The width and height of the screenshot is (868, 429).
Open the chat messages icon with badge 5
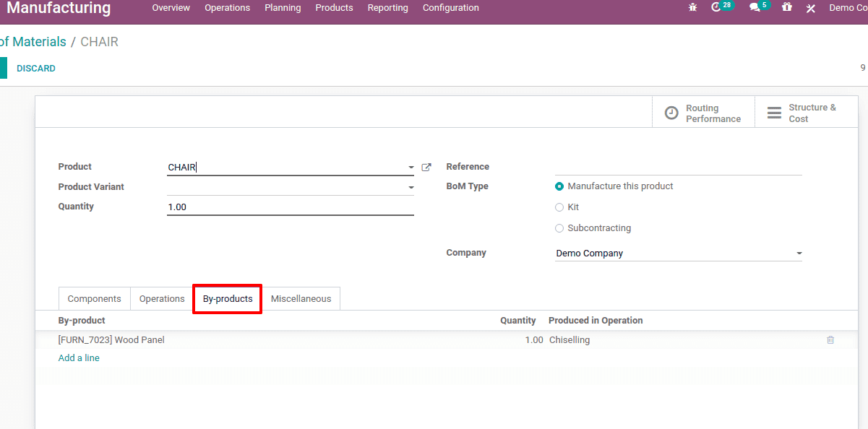[x=759, y=6]
